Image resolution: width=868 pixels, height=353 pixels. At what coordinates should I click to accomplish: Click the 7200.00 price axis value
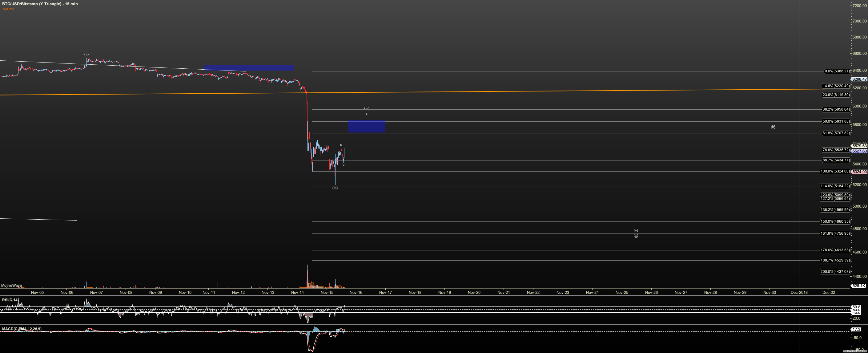(860, 6)
